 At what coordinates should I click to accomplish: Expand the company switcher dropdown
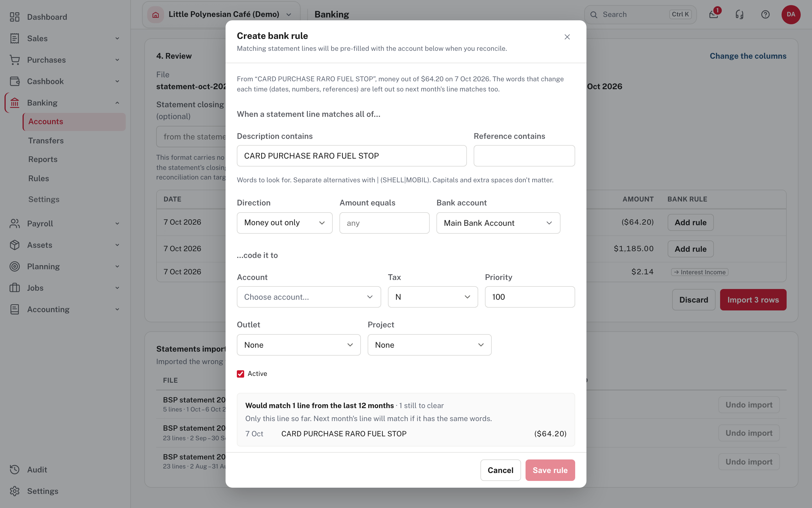pyautogui.click(x=221, y=14)
